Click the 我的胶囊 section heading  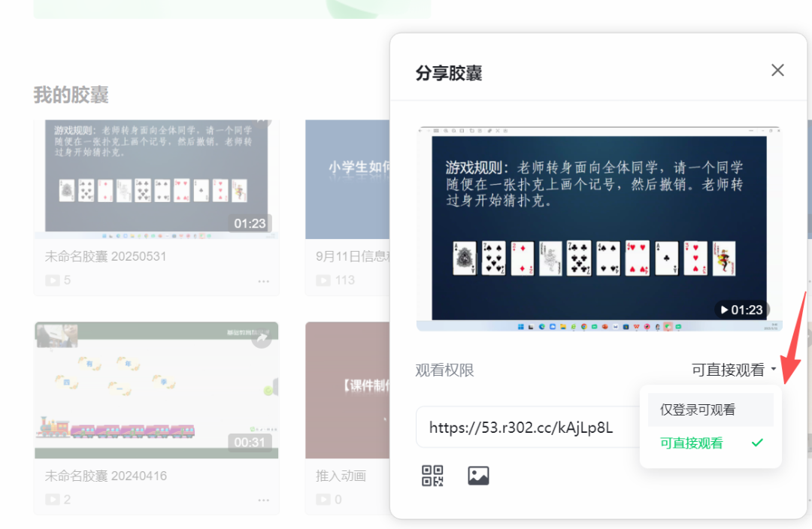[71, 95]
